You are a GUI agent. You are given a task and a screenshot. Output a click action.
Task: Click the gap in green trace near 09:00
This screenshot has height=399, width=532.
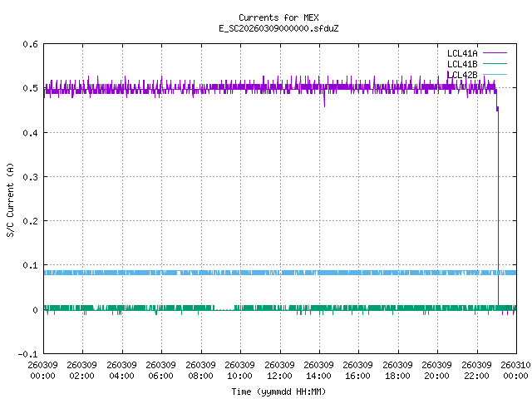(224, 309)
